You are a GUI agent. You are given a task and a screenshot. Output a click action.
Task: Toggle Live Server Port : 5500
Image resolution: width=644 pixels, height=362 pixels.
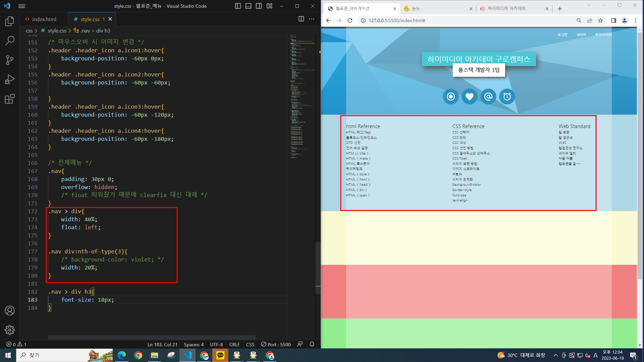click(276, 344)
